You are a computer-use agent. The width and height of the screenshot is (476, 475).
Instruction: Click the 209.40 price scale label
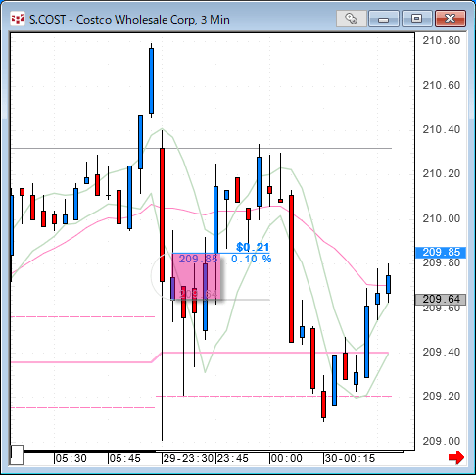point(442,352)
